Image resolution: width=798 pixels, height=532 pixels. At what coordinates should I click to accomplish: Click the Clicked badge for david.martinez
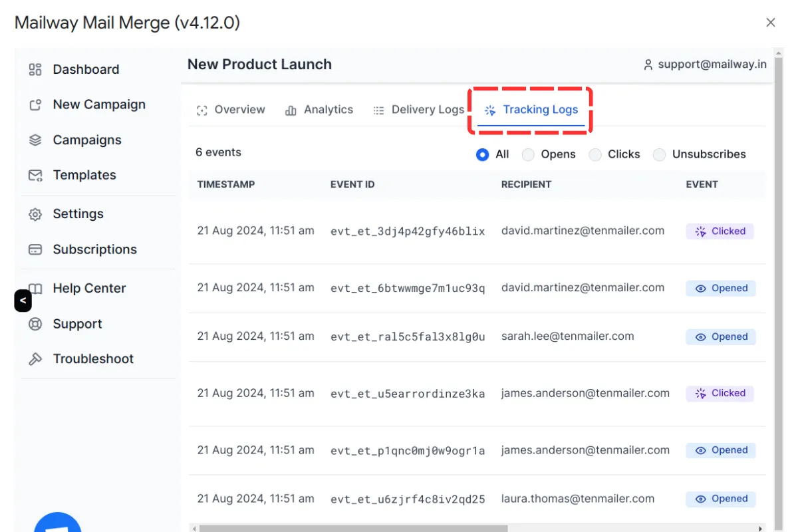point(720,231)
